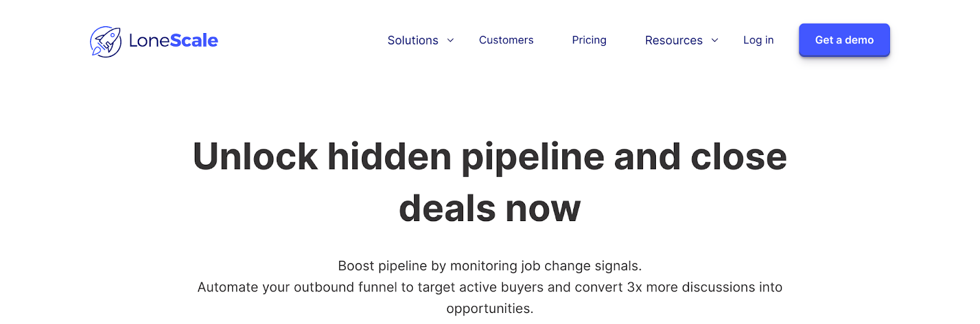The width and height of the screenshot is (980, 324).
Task: Open the Solutions menu
Action: (413, 40)
